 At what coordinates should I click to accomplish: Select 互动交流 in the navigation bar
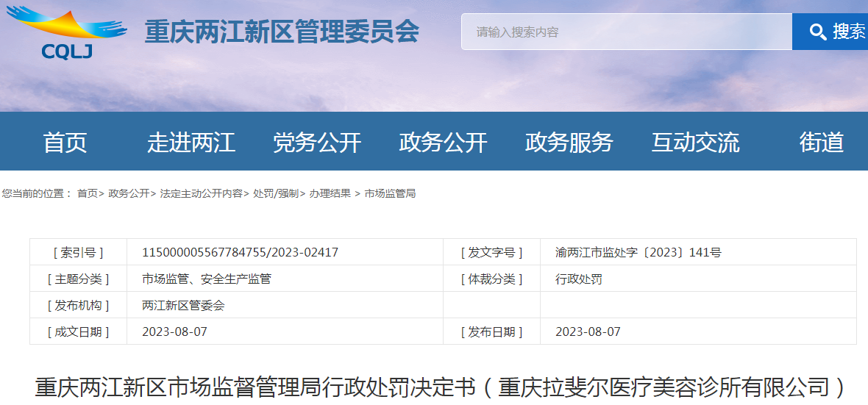(695, 142)
